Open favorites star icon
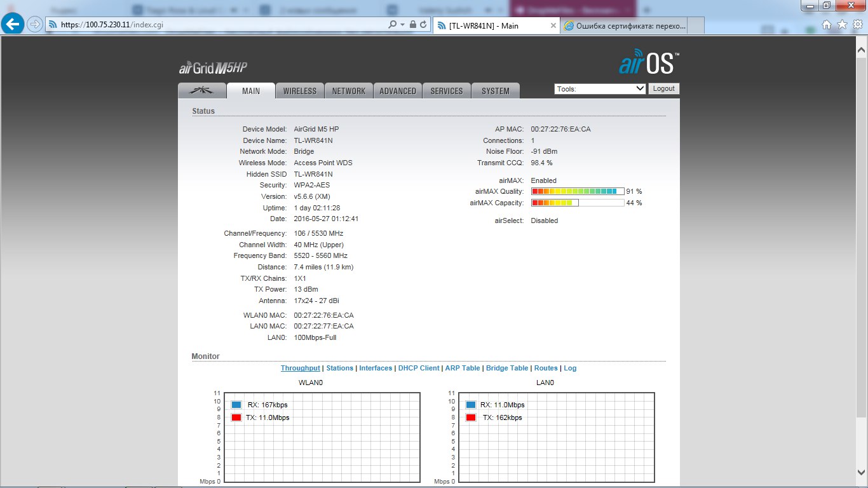Screen dimensions: 868x488 click(x=842, y=24)
